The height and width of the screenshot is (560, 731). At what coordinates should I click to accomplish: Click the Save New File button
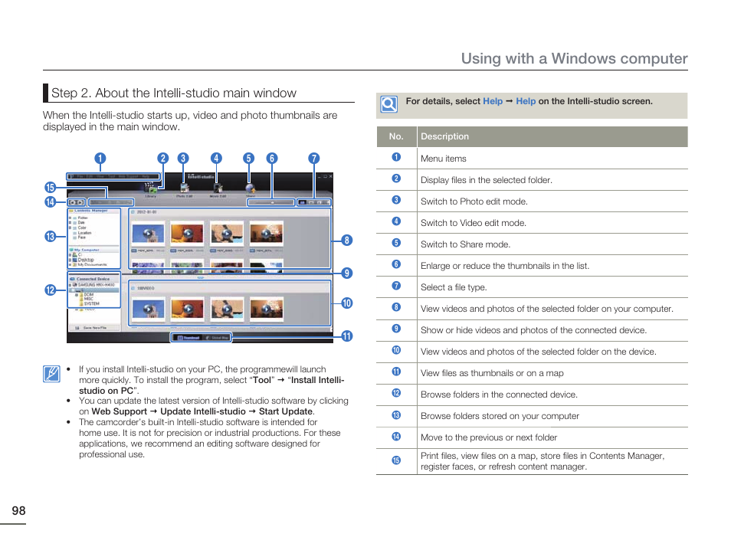pos(95,328)
